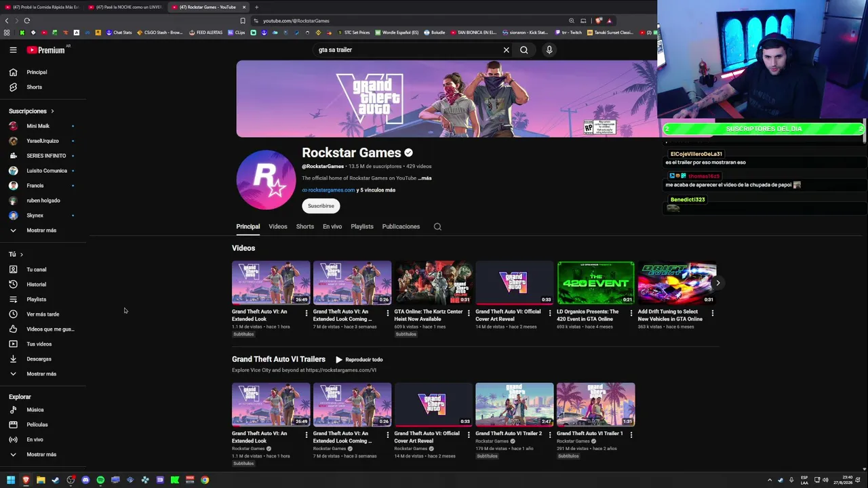Expand channel description with ...más
The height and width of the screenshot is (488, 868).
click(425, 178)
